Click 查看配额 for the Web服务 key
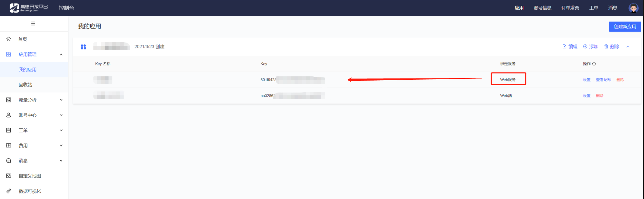644x199 pixels. click(604, 80)
